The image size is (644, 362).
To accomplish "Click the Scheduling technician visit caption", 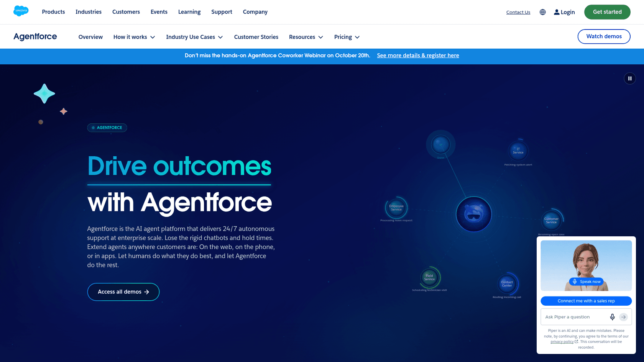I will 429,290.
